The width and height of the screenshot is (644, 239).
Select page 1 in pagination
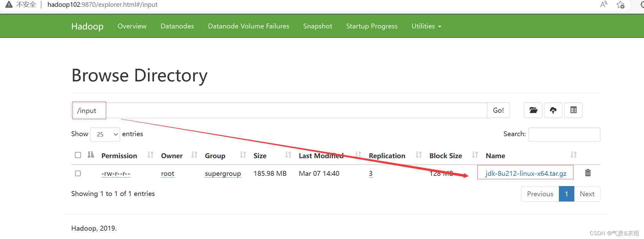[x=567, y=194]
